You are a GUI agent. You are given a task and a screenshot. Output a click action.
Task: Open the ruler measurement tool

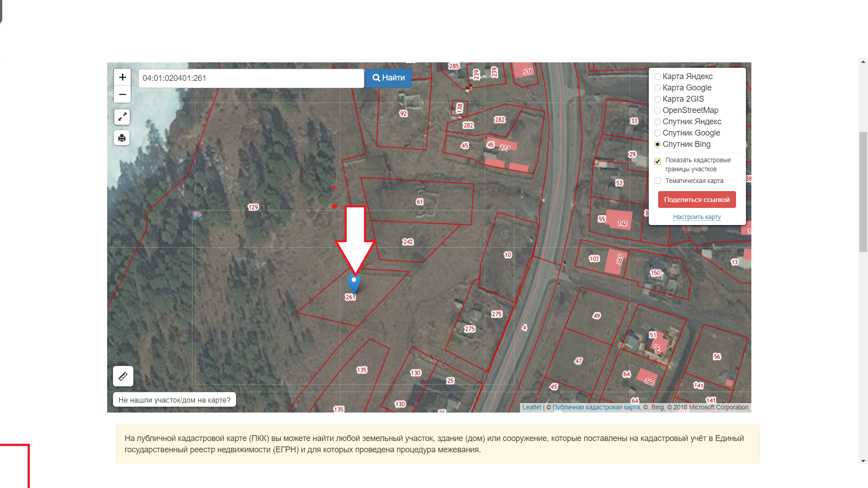click(x=123, y=376)
